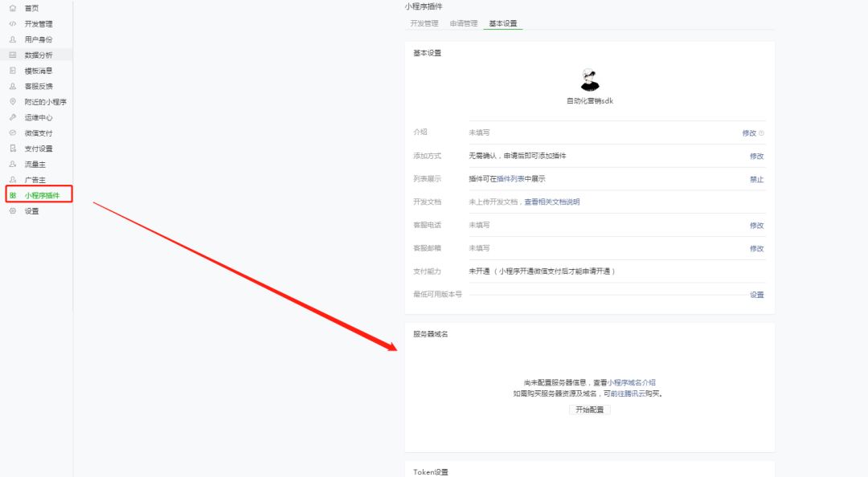Click the 开始配置 button
The height and width of the screenshot is (477, 868).
point(590,410)
